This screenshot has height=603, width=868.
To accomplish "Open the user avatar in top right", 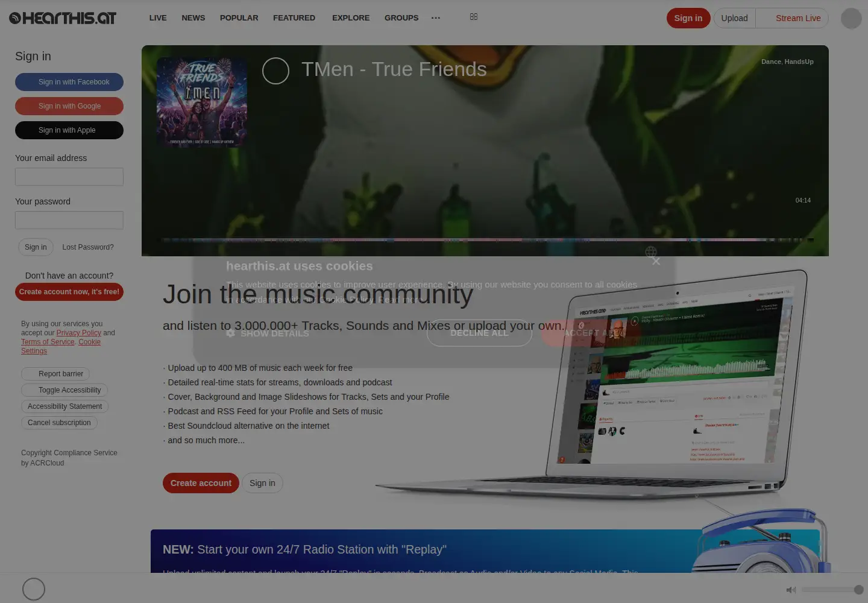I will [851, 18].
